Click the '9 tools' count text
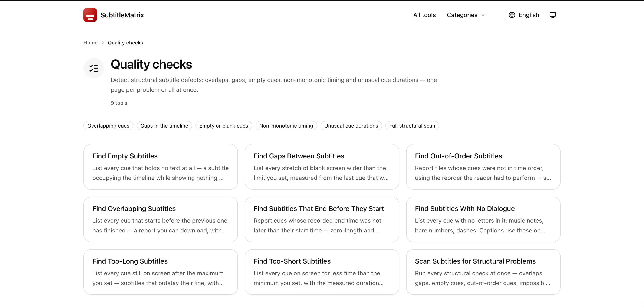The height and width of the screenshot is (307, 644). [x=119, y=103]
